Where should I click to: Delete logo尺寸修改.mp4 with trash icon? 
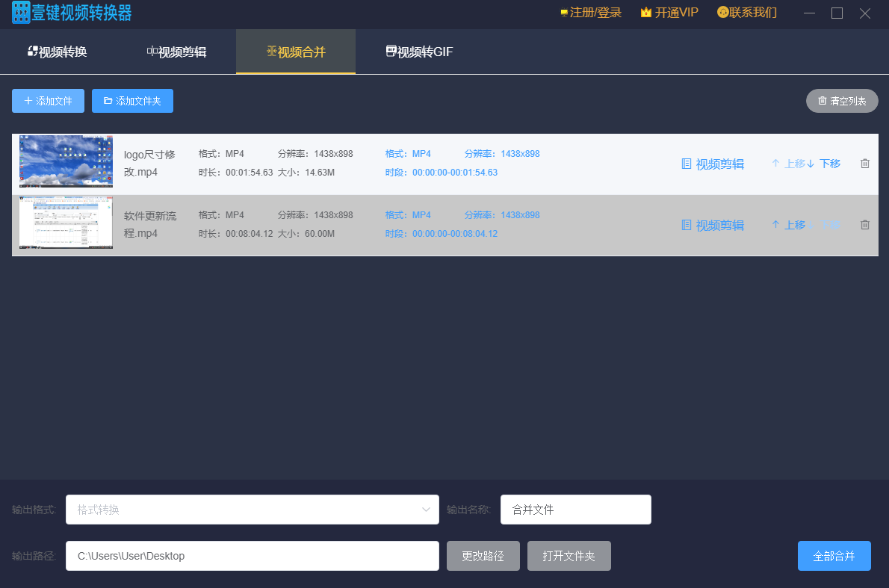864,164
